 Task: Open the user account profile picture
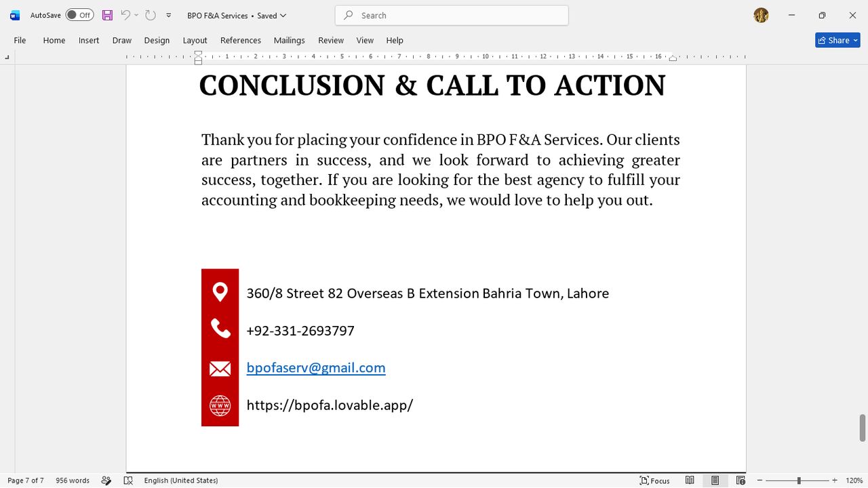[761, 15]
